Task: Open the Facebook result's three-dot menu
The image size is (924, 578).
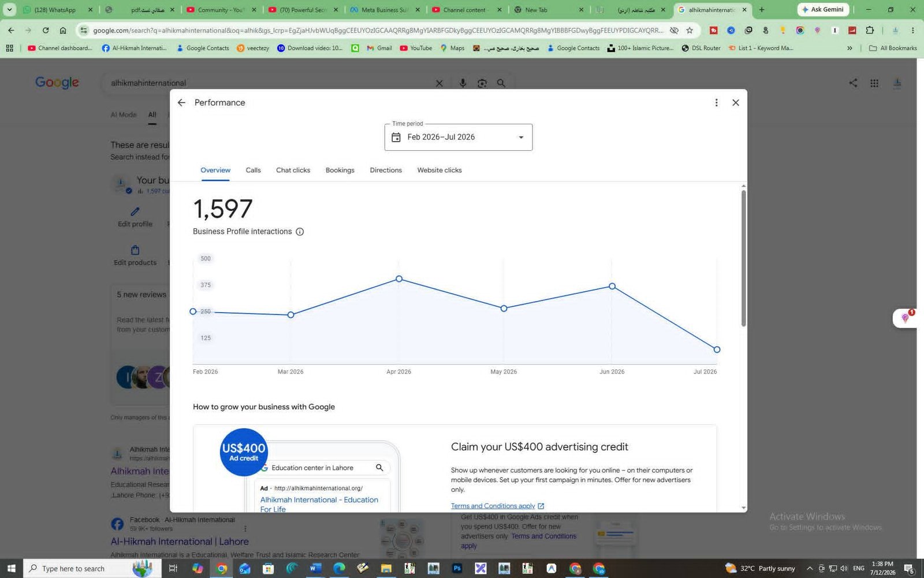Action: point(245,528)
